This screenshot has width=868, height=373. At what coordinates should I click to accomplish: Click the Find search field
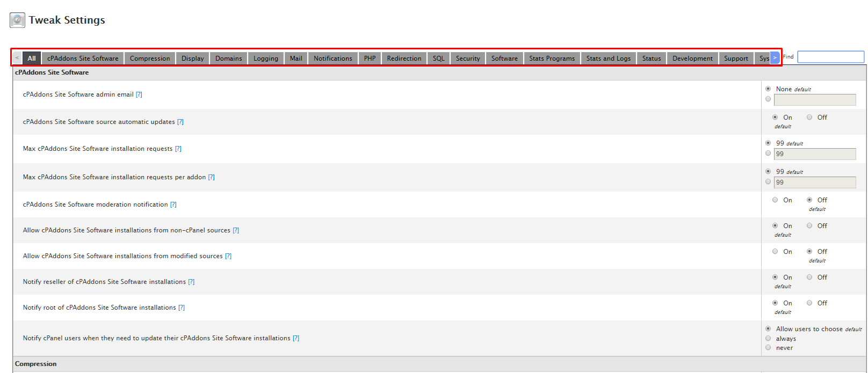click(830, 57)
